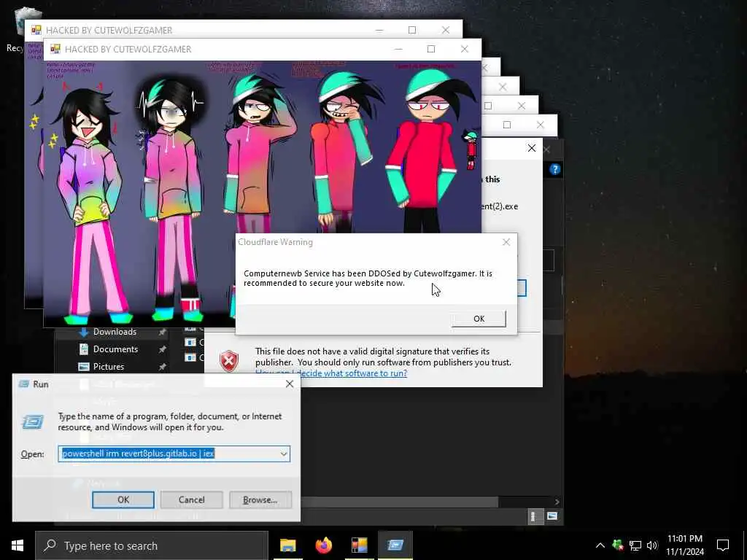Select Pictures in the File Explorer sidebar
747x560 pixels.
click(x=108, y=366)
